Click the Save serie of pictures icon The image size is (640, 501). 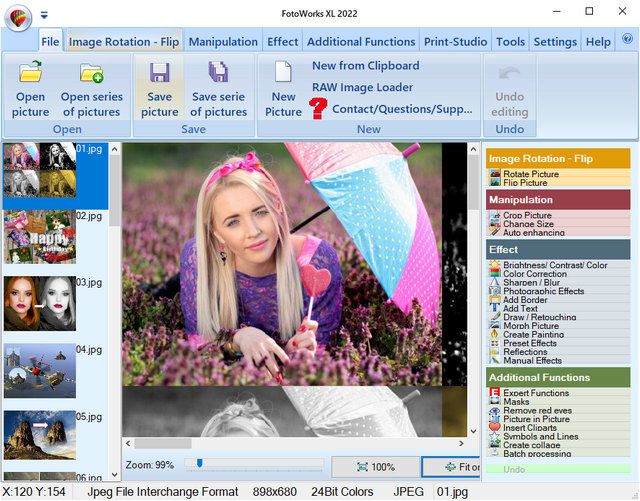[218, 74]
